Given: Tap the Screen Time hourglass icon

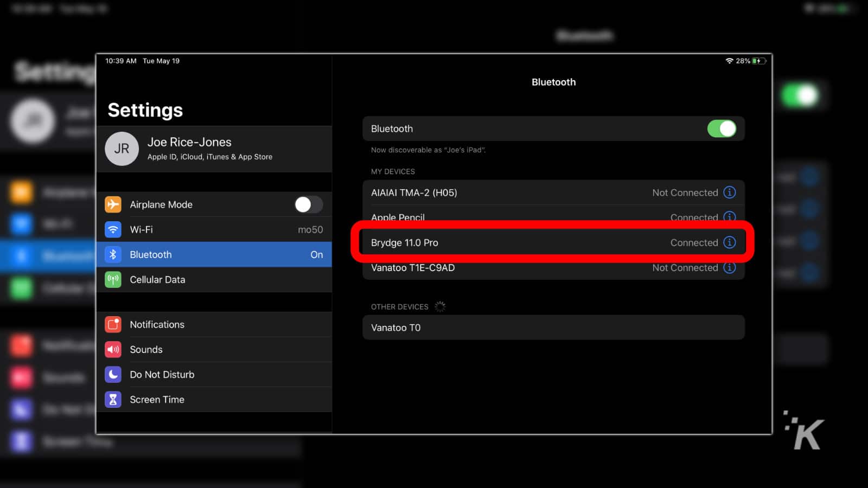Looking at the screenshot, I should click(x=113, y=399).
